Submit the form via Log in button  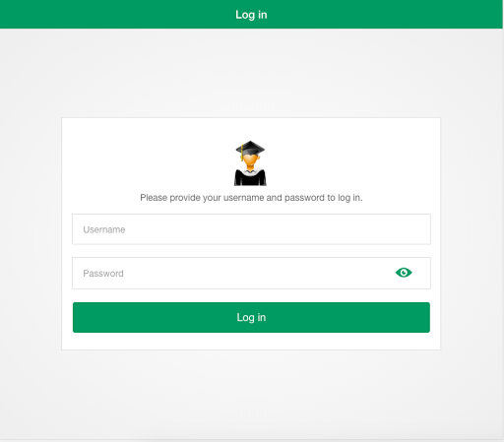tap(251, 317)
